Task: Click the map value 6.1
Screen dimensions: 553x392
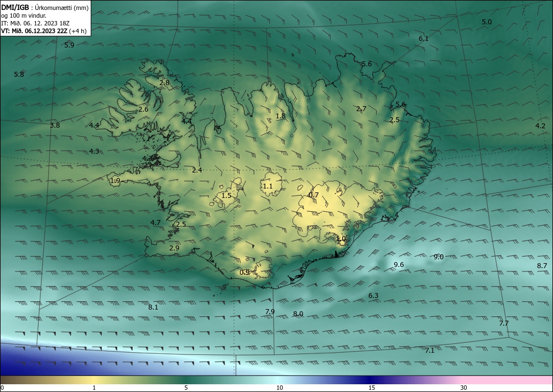Action: 424,38
